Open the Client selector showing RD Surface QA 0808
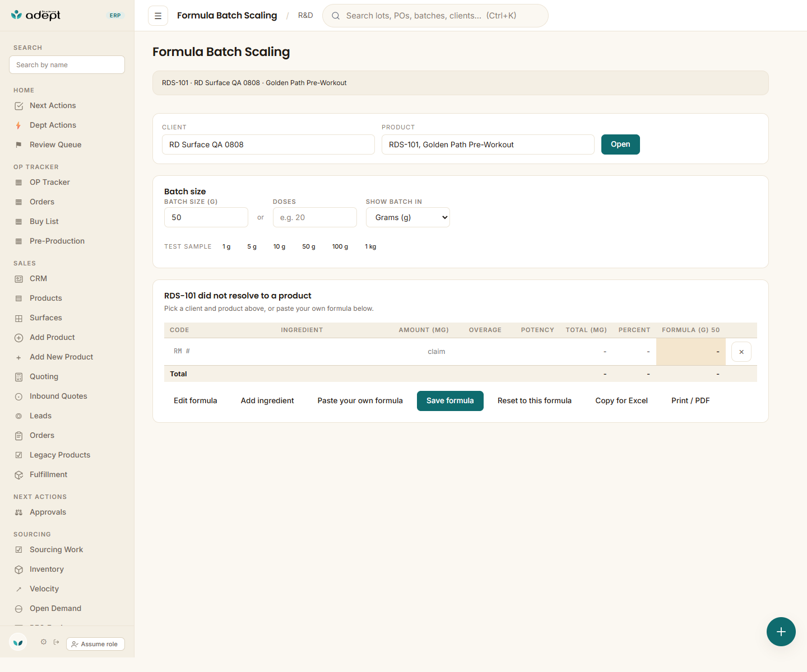 click(x=268, y=144)
